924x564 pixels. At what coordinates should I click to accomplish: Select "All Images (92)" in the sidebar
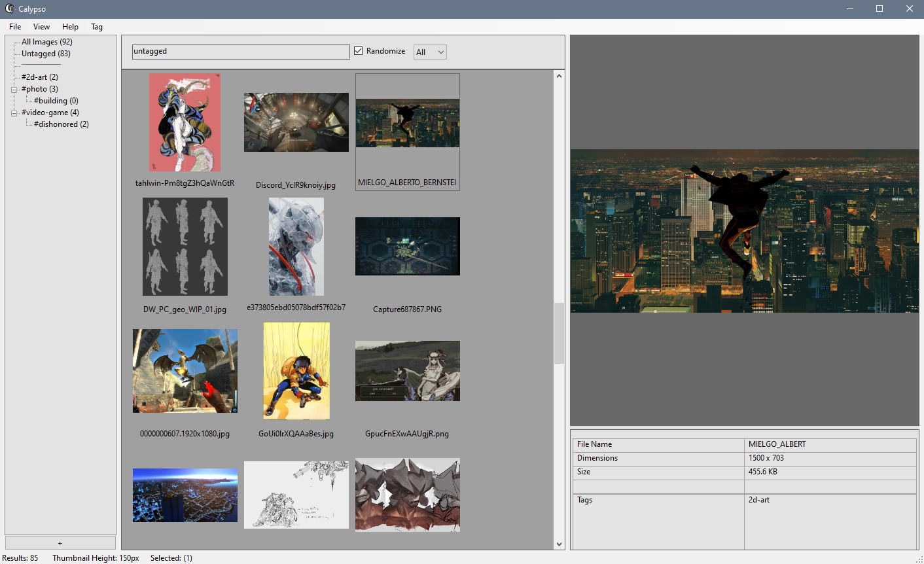[46, 41]
